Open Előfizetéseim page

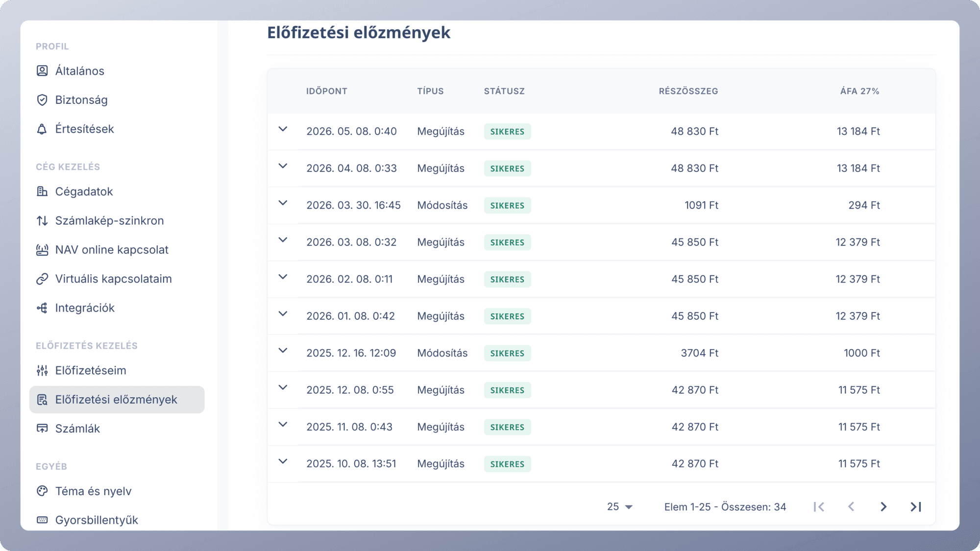pos(117,371)
